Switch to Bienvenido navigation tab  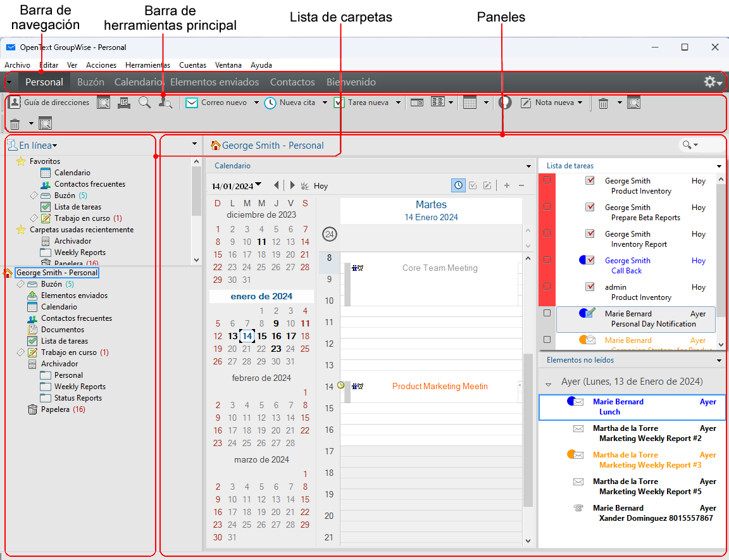pyautogui.click(x=351, y=82)
